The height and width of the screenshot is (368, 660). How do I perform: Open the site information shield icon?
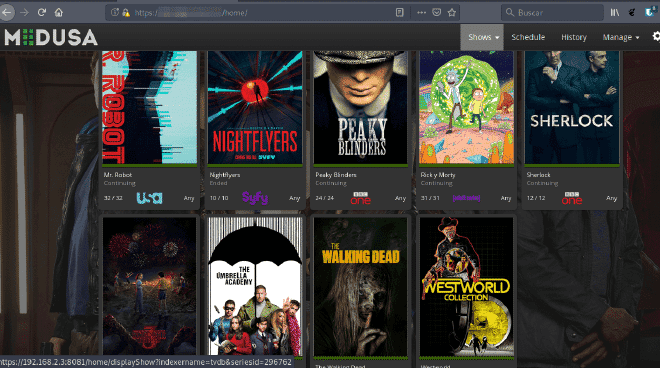tap(114, 12)
